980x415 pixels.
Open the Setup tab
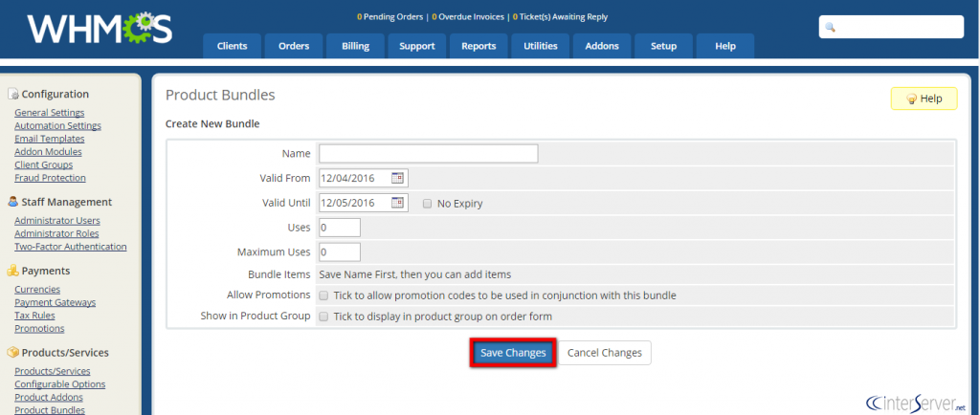664,46
